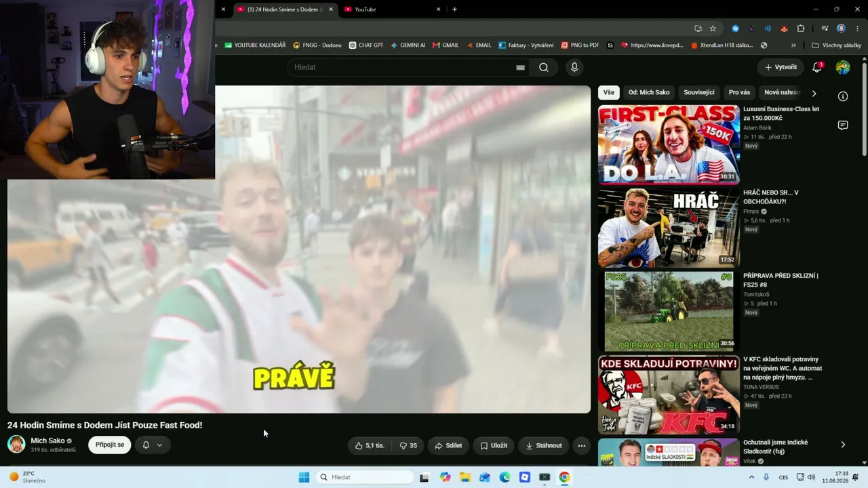The height and width of the screenshot is (488, 868).
Task: Open the 'GMAIL' bookmark
Action: click(x=446, y=45)
